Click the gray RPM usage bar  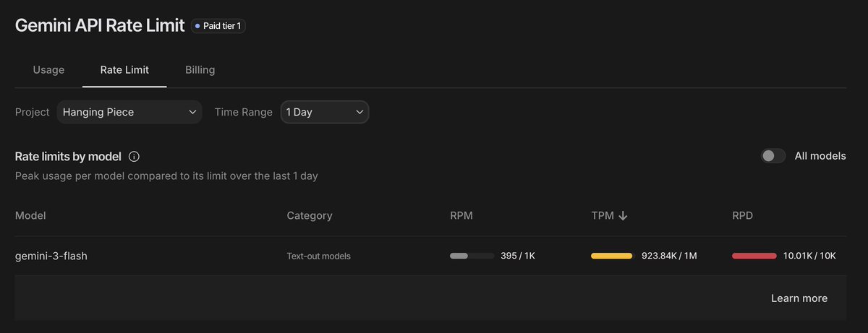pos(472,256)
